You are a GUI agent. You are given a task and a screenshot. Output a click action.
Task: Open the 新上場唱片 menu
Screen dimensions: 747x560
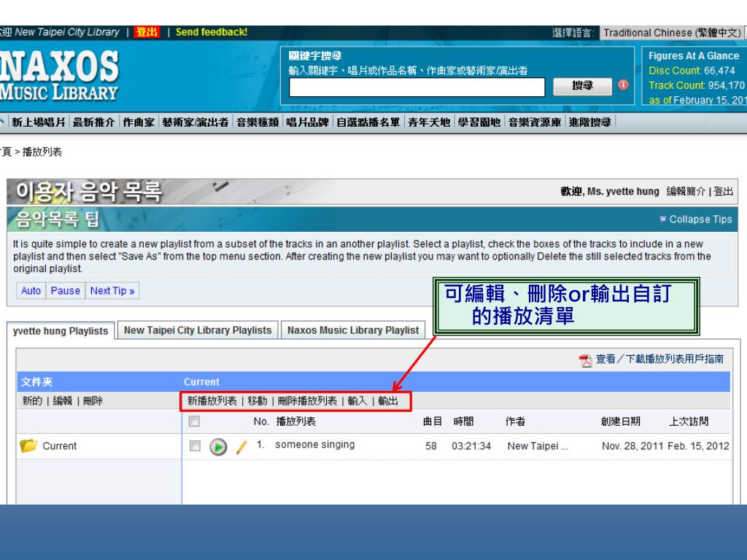point(38,122)
